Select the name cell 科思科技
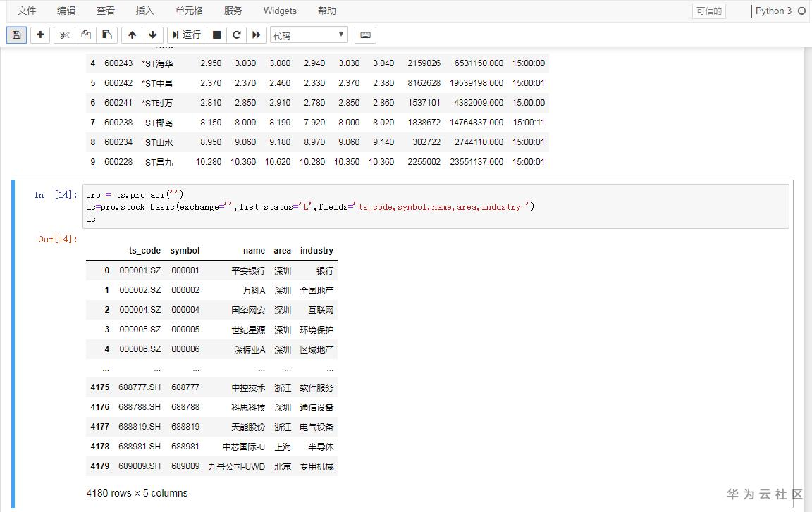 pyautogui.click(x=248, y=407)
